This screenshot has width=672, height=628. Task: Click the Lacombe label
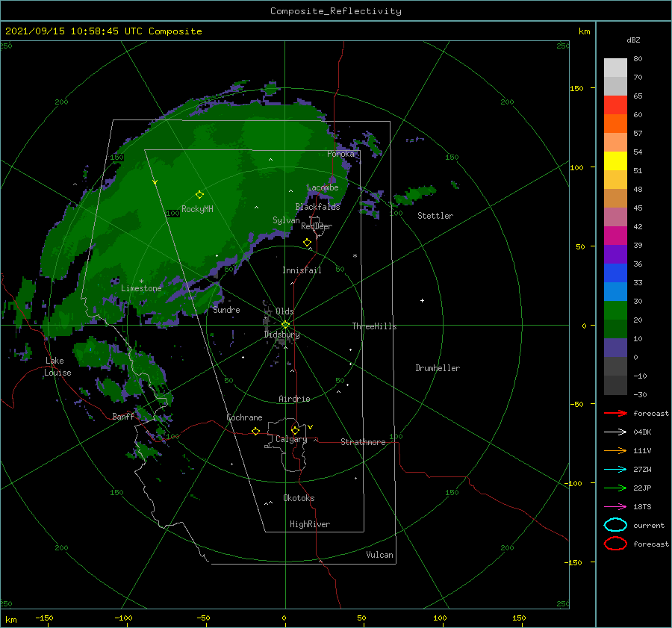(323, 187)
